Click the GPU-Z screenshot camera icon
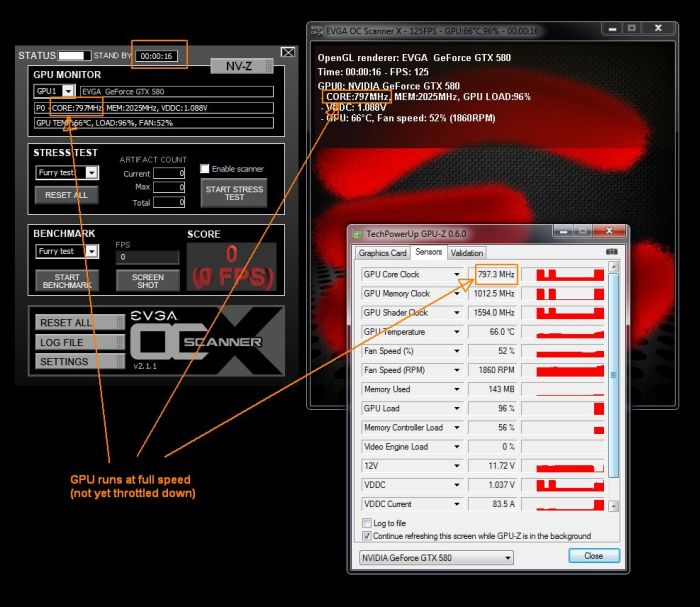The height and width of the screenshot is (607, 700). click(612, 252)
